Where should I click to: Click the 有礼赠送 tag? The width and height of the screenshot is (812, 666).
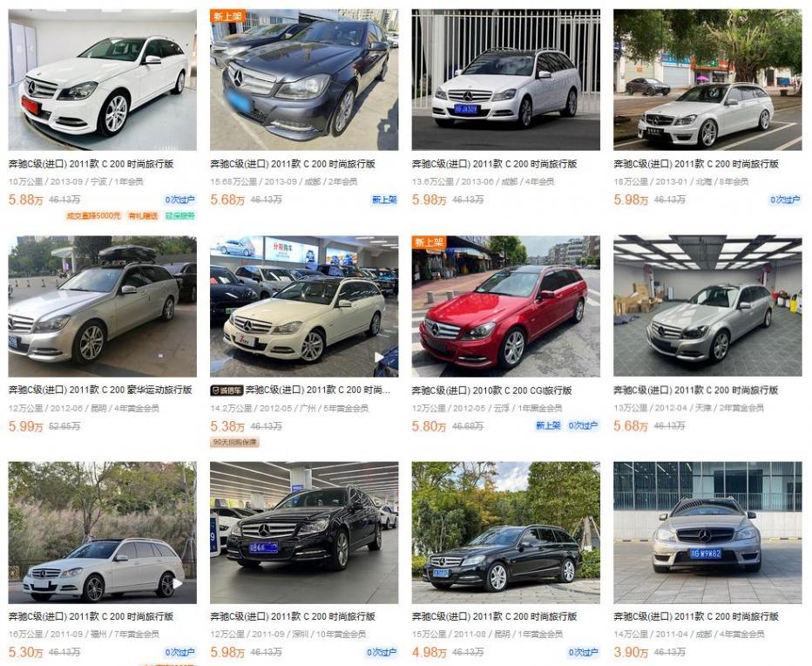coord(142,215)
